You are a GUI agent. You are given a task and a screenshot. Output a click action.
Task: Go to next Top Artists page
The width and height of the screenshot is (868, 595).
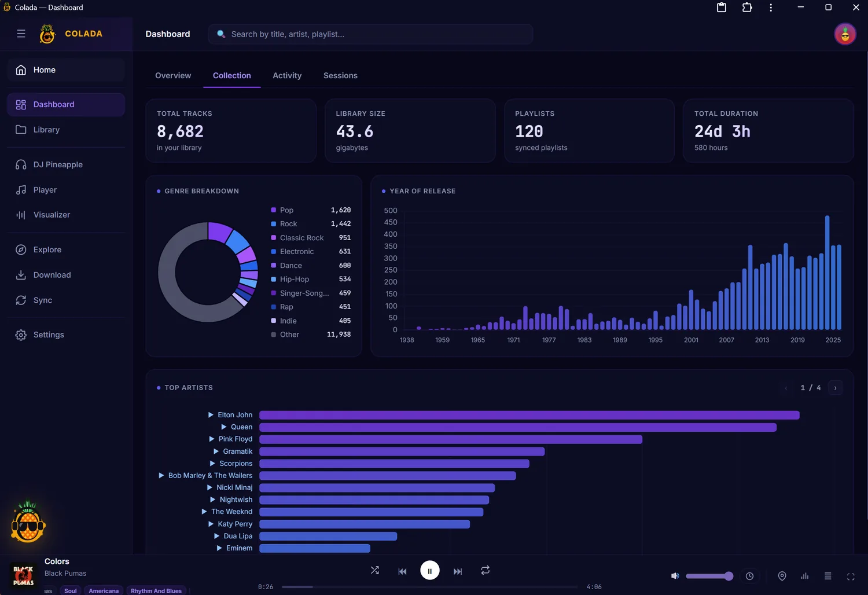click(836, 388)
